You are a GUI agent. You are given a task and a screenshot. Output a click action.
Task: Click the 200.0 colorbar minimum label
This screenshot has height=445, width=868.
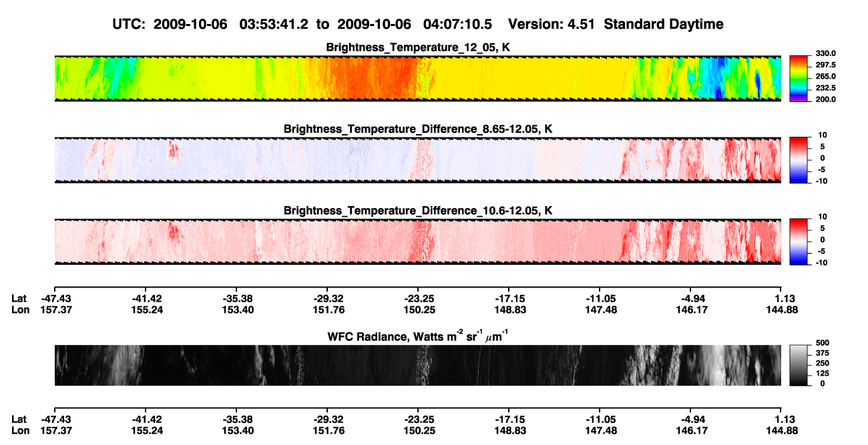(x=825, y=99)
